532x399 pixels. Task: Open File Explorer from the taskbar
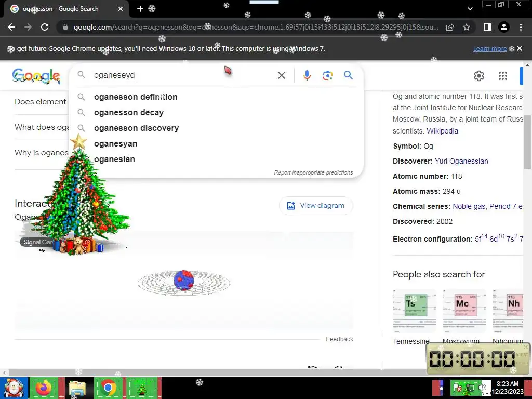77,388
